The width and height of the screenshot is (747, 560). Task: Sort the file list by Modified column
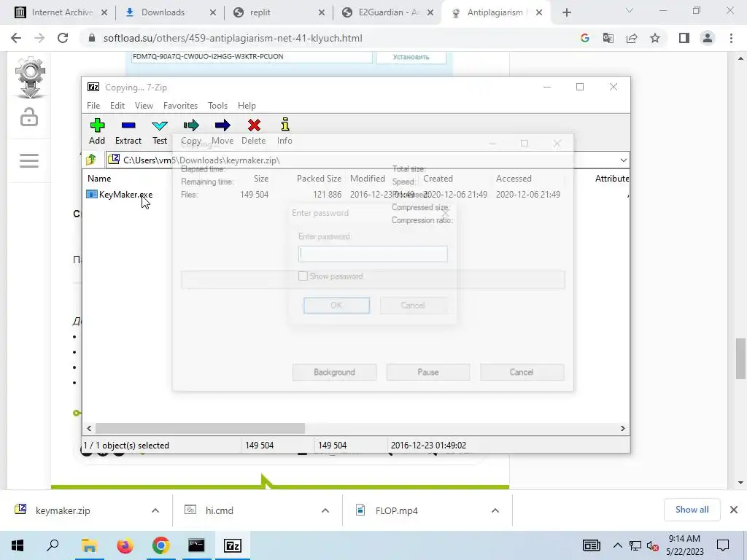coord(368,179)
